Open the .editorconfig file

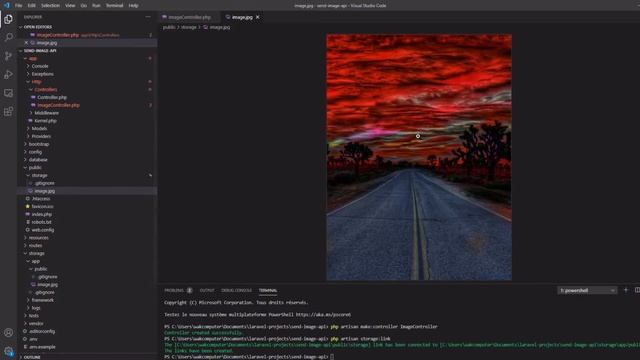pyautogui.click(x=42, y=331)
